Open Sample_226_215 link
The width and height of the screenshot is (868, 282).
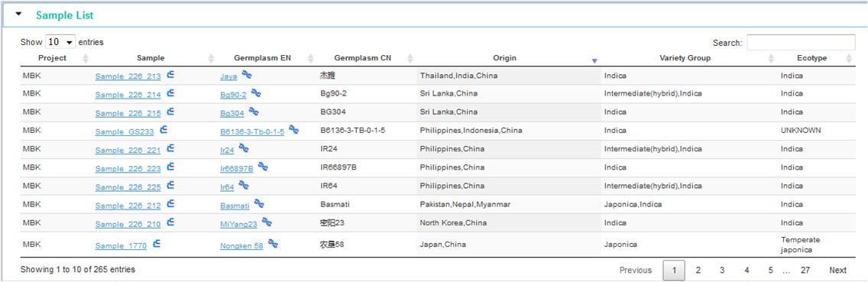128,114
